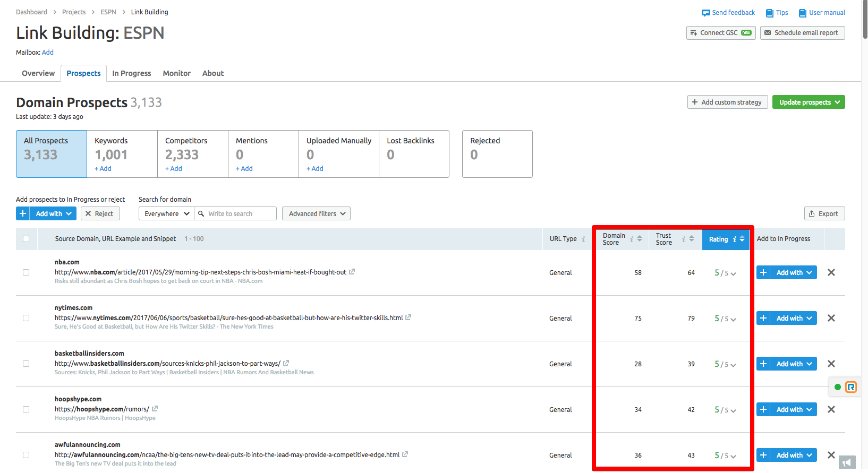Sort by Domain Score arrows
The image size is (868, 473).
[640, 239]
